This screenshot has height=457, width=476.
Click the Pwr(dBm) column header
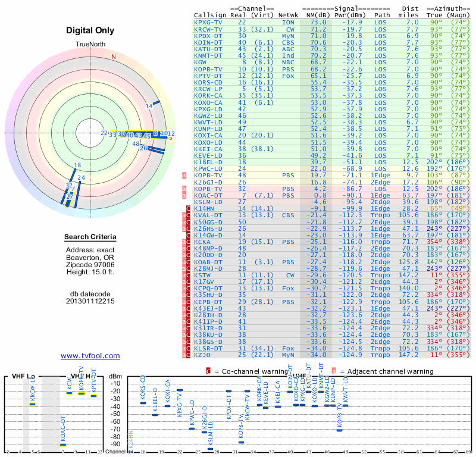(x=350, y=15)
